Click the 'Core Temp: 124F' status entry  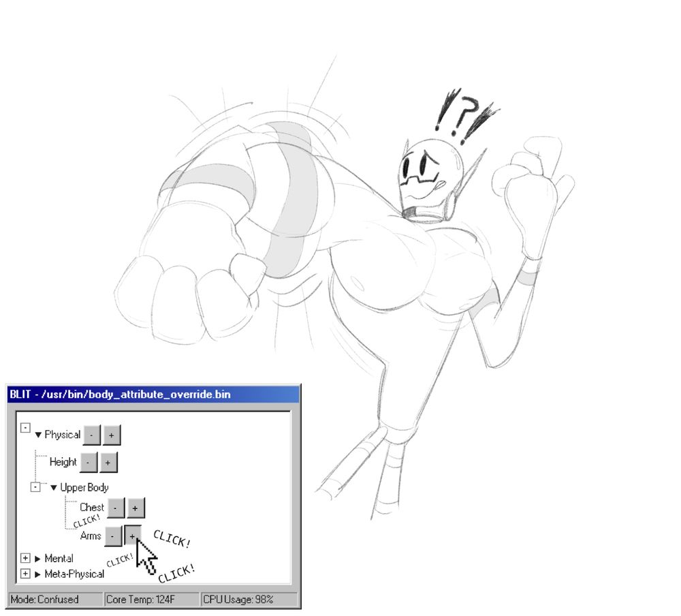152,600
